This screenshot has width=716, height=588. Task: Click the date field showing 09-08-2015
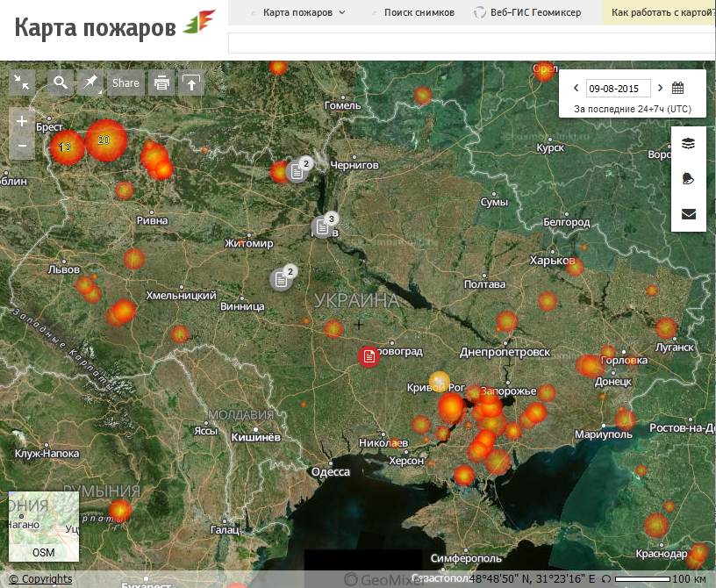pos(618,88)
